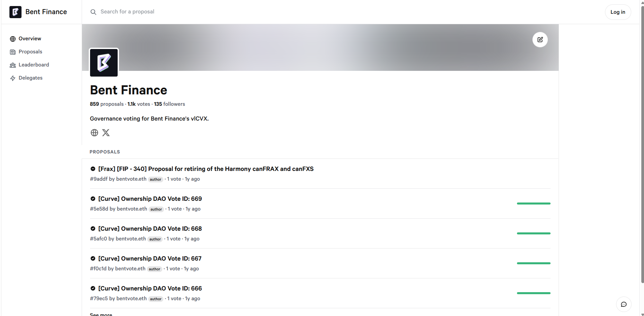The width and height of the screenshot is (644, 316).
Task: Click the author badge on proposal #9addf
Action: (156, 179)
